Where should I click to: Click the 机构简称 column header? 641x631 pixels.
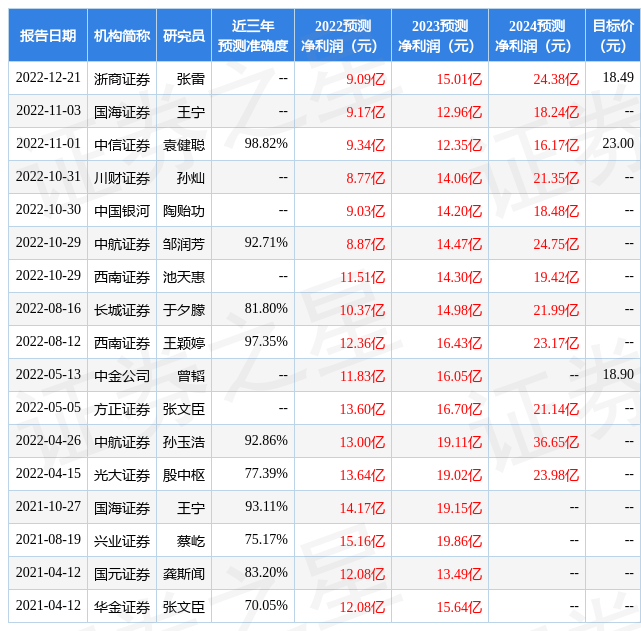[122, 36]
